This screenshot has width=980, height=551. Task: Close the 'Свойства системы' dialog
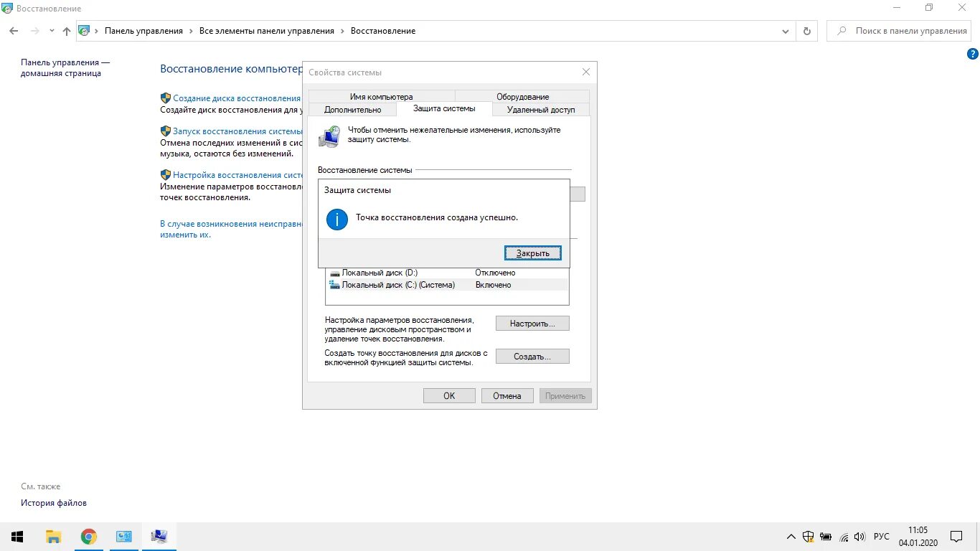(x=586, y=72)
